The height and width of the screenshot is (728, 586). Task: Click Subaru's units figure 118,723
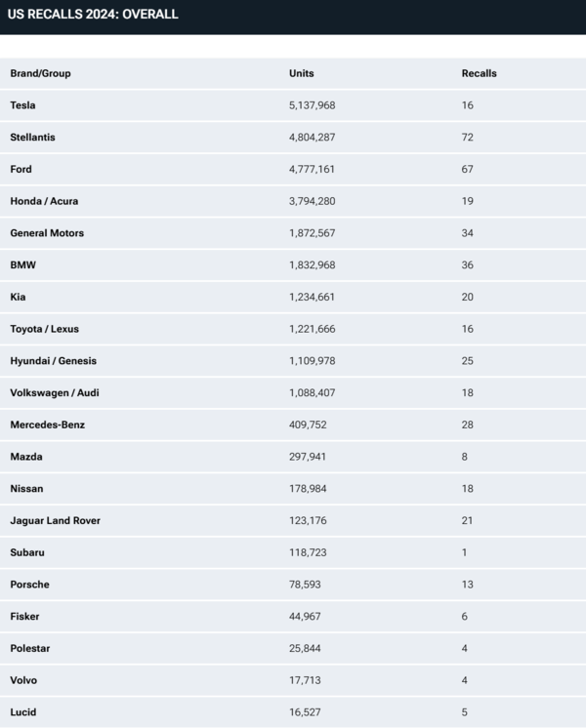pyautogui.click(x=309, y=552)
